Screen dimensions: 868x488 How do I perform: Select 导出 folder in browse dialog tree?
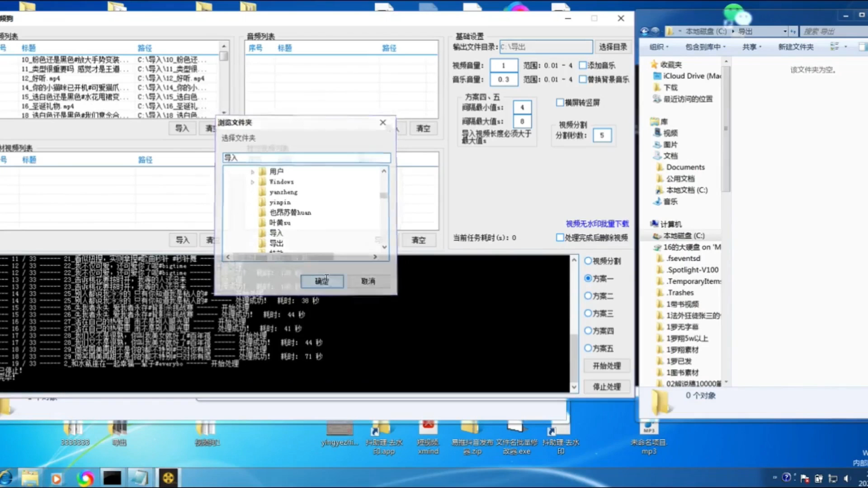point(276,244)
